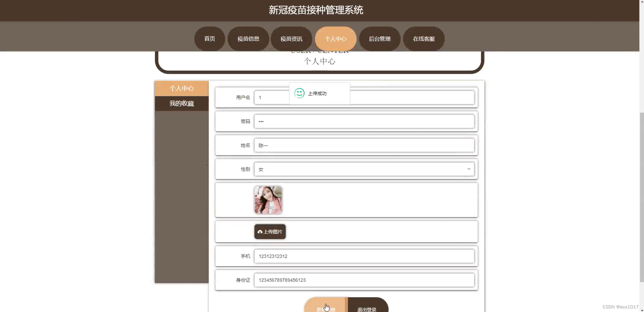Click the 用户名 input field
This screenshot has width=644, height=312.
pyautogui.click(x=364, y=98)
